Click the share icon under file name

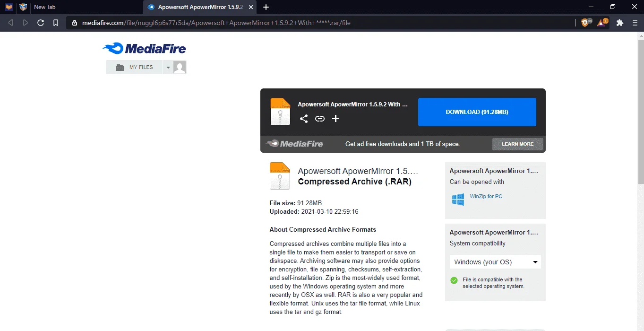coord(304,119)
